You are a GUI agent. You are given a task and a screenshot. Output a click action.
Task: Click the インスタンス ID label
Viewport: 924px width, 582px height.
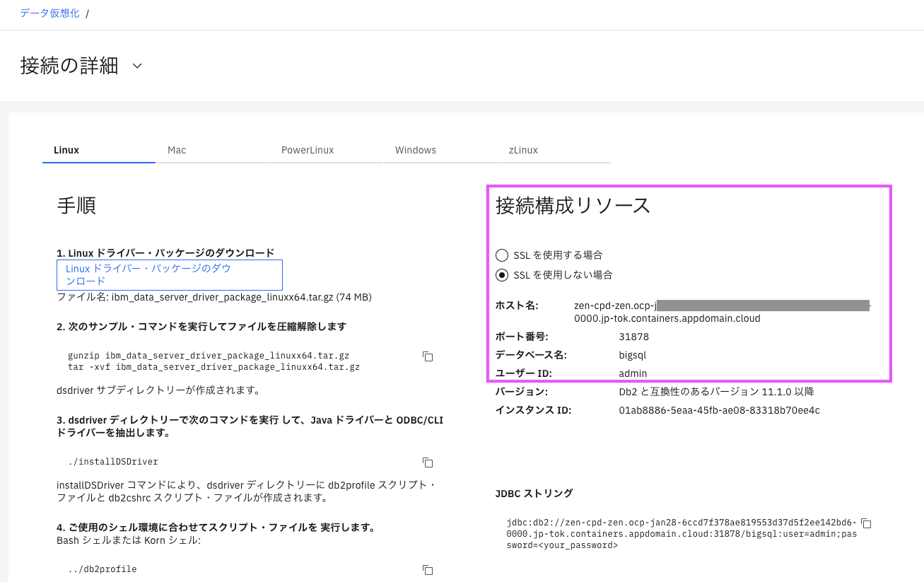coord(533,410)
